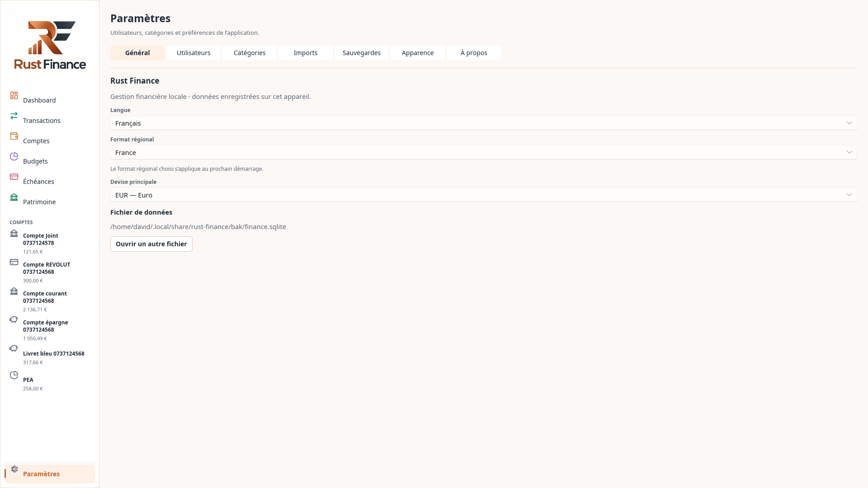Select Compte courant account name
Image resolution: width=868 pixels, height=488 pixels.
pos(45,297)
